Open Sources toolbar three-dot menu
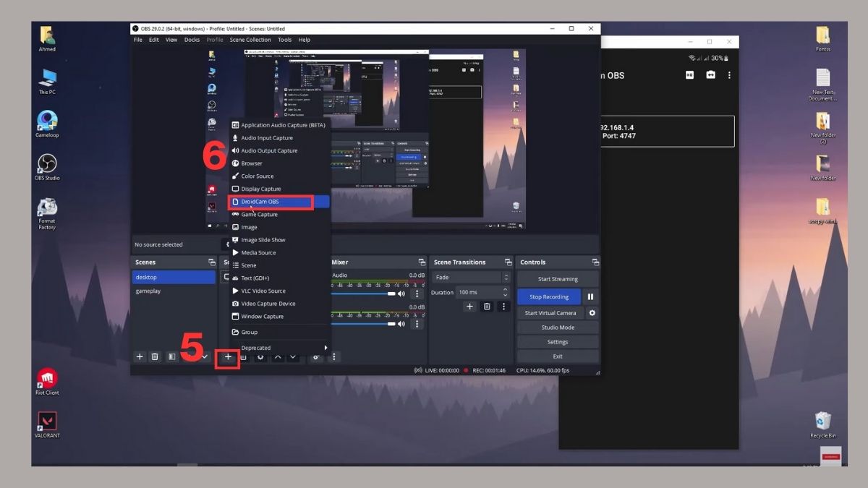This screenshot has width=868, height=488. 333,356
